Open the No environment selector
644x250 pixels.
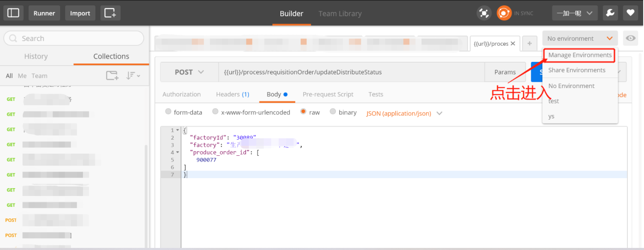580,38
